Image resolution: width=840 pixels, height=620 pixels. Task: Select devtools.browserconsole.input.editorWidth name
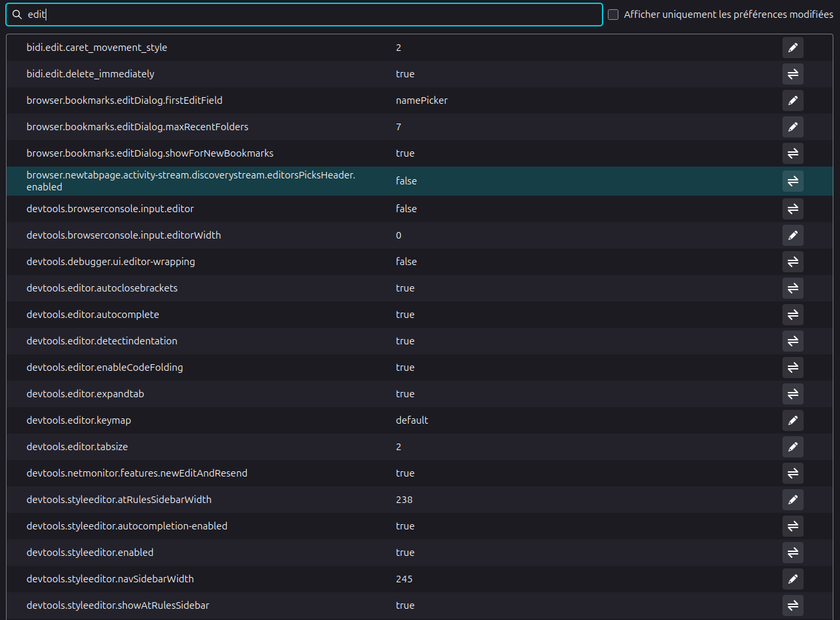(124, 235)
